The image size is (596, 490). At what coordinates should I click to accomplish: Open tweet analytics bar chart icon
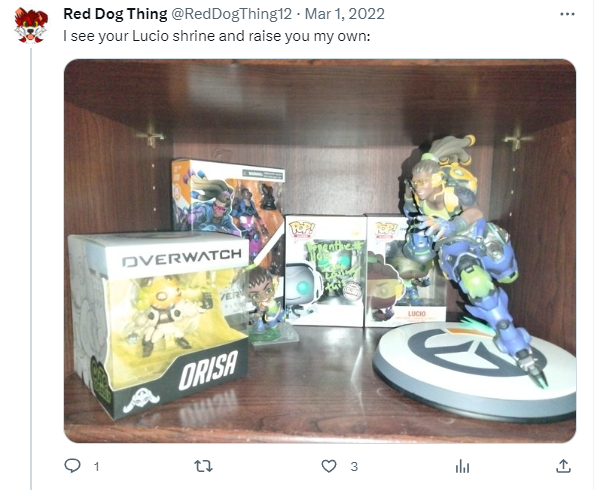[462, 466]
